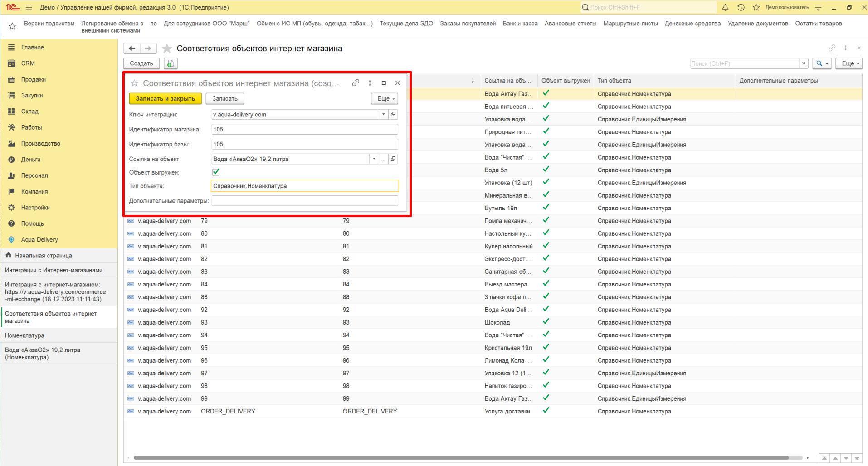Select row with ORDER_DELIVERY Услуга доставки

[x=493, y=411]
